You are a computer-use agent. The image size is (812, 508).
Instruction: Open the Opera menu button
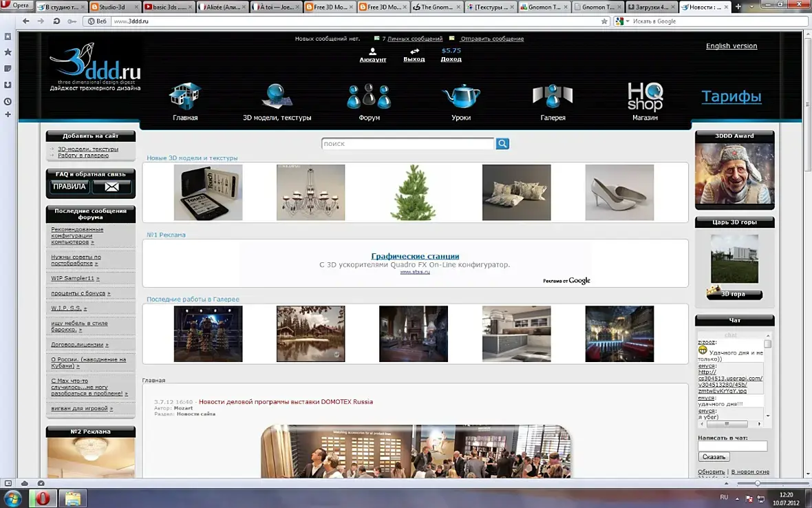[17, 6]
